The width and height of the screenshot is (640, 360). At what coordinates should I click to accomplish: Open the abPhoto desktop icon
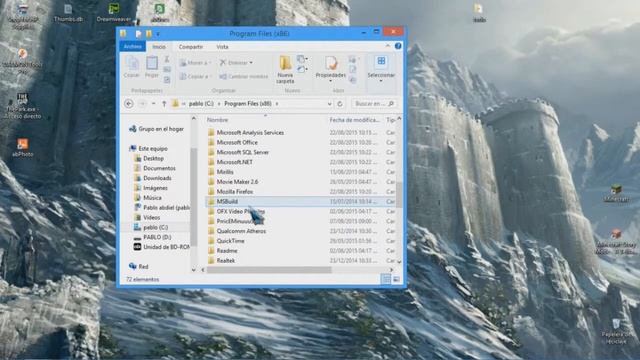[22, 148]
